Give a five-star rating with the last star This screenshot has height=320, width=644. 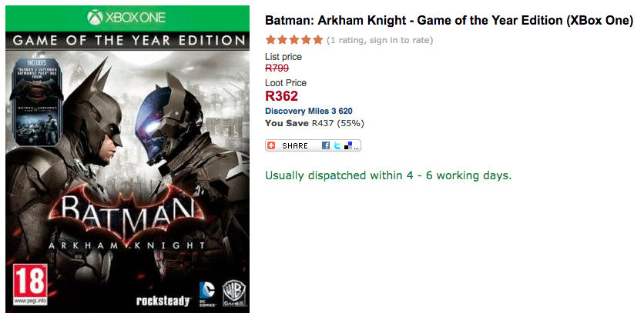[x=318, y=39]
